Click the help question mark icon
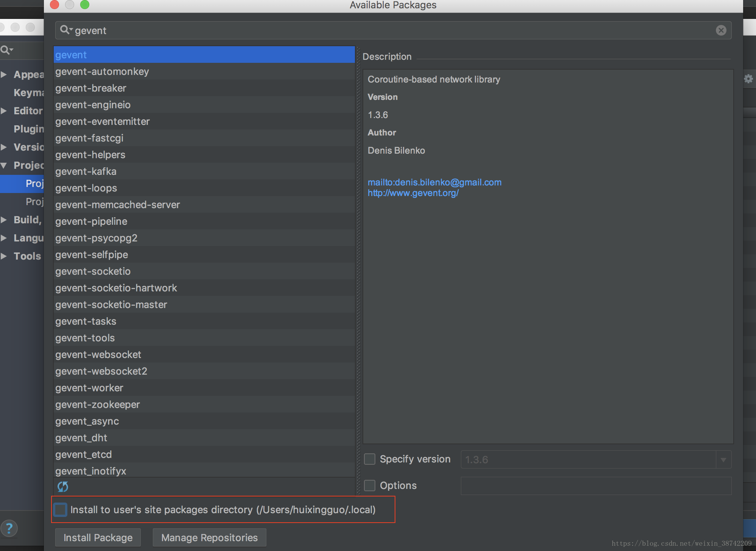756x551 pixels. pos(9,528)
